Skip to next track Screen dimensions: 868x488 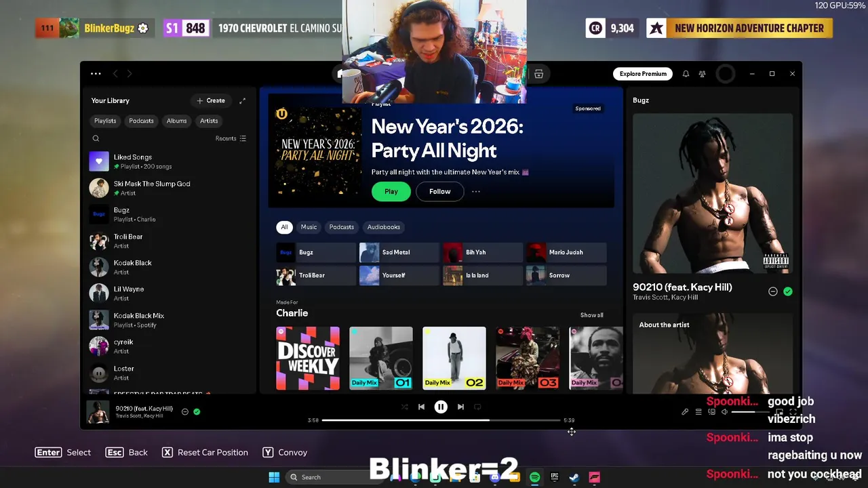(460, 407)
